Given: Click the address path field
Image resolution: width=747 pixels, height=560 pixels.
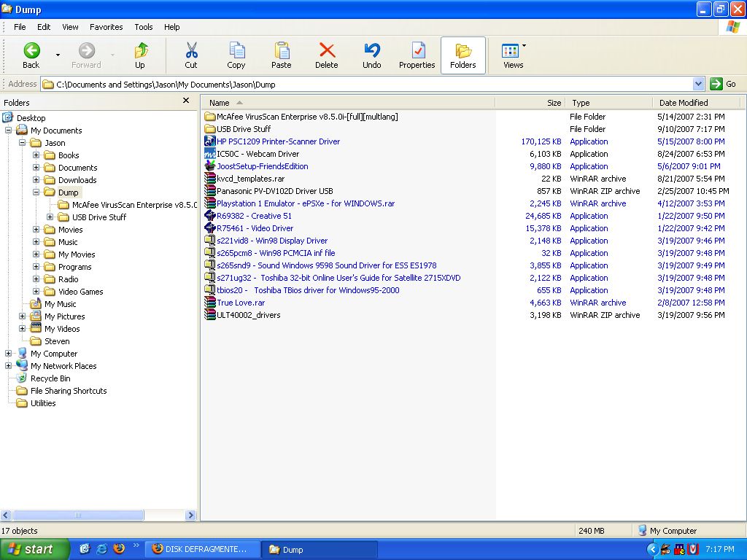Looking at the screenshot, I should coord(367,85).
